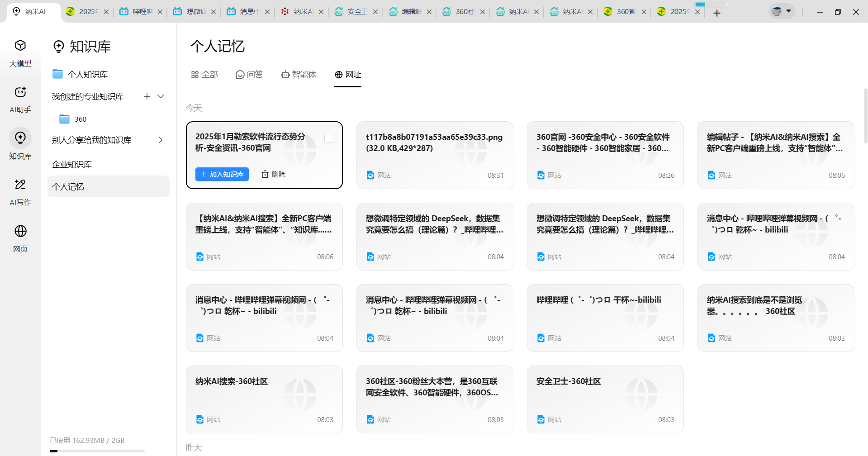Tick the checkbox on the 2025年1月勒索软件 card
This screenshot has width=868, height=456.
329,138
